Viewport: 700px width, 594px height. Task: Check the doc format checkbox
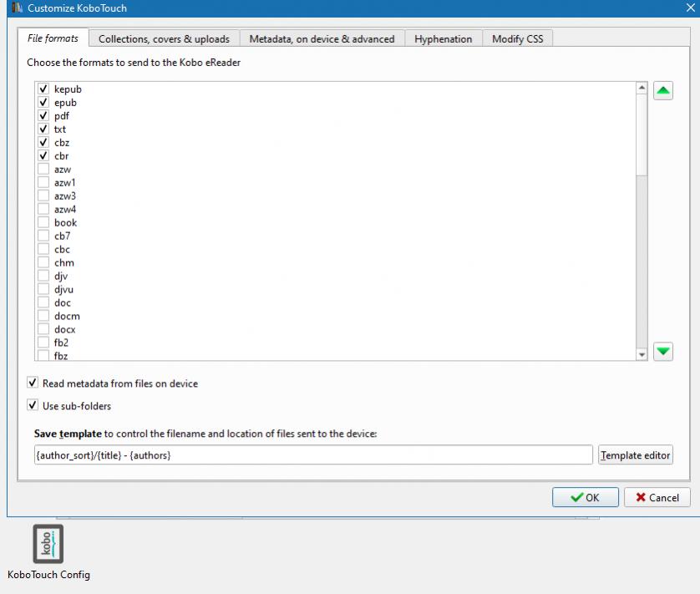point(43,302)
